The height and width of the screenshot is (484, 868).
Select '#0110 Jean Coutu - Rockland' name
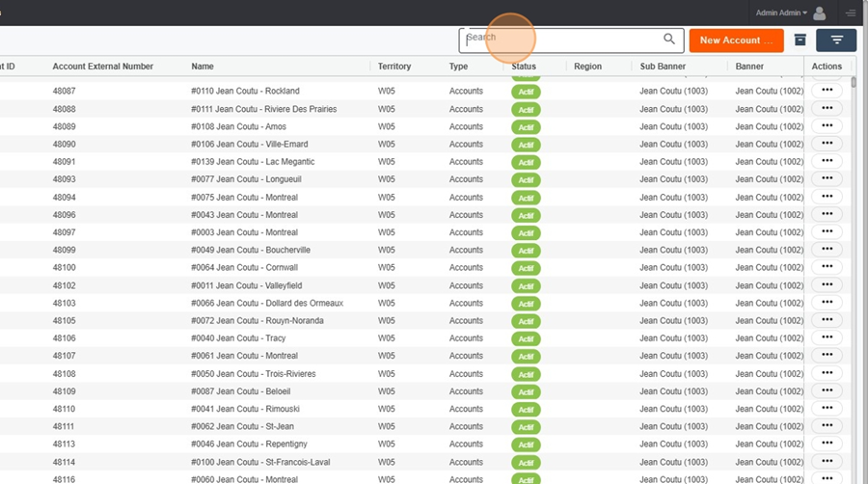245,92
